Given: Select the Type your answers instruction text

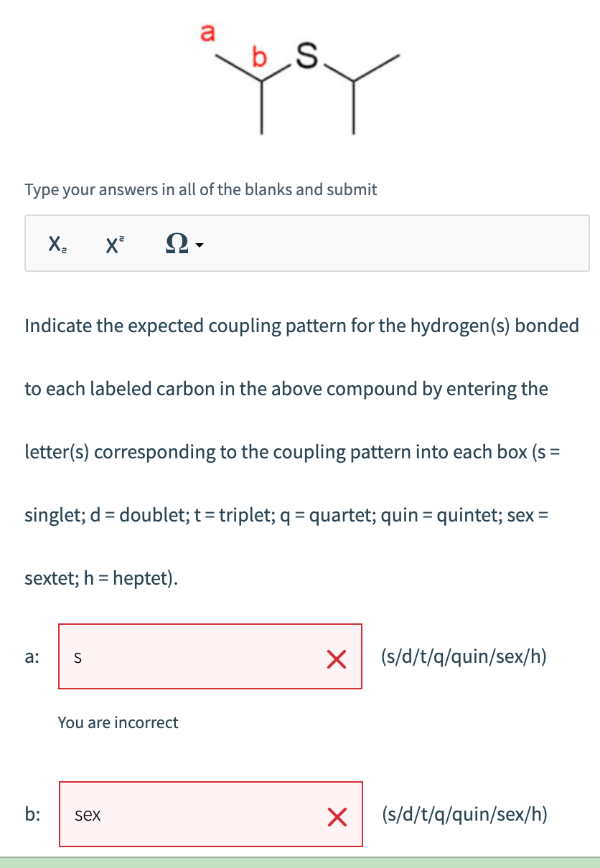Looking at the screenshot, I should pyautogui.click(x=200, y=189).
